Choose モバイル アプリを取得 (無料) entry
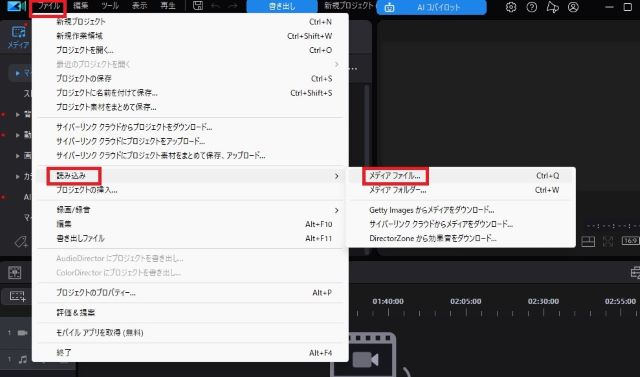The width and height of the screenshot is (640, 377). click(x=190, y=333)
